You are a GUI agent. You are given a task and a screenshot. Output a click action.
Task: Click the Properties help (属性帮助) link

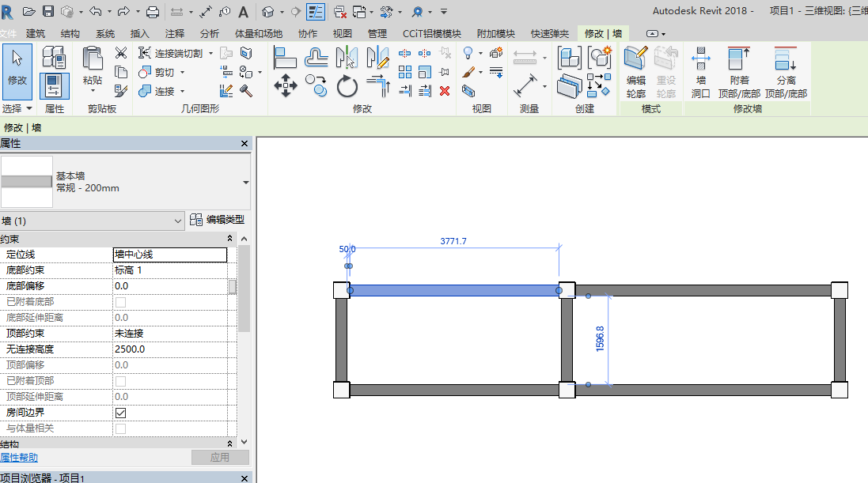pyautogui.click(x=19, y=458)
